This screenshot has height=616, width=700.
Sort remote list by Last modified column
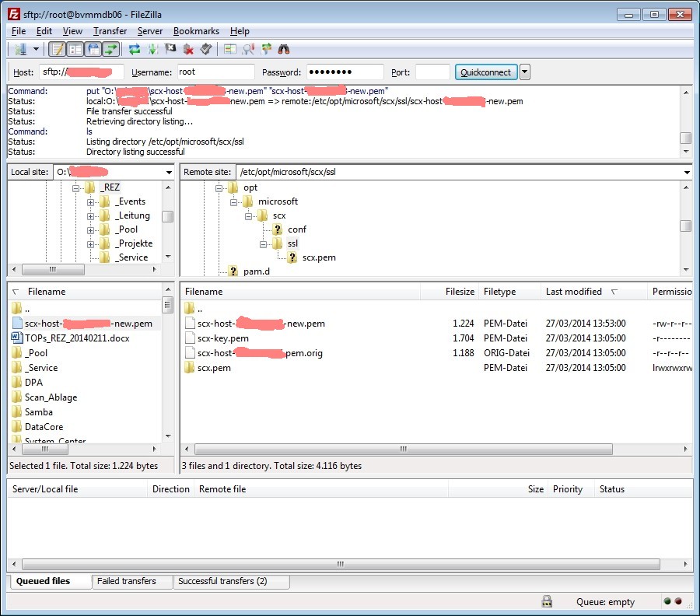(593, 292)
